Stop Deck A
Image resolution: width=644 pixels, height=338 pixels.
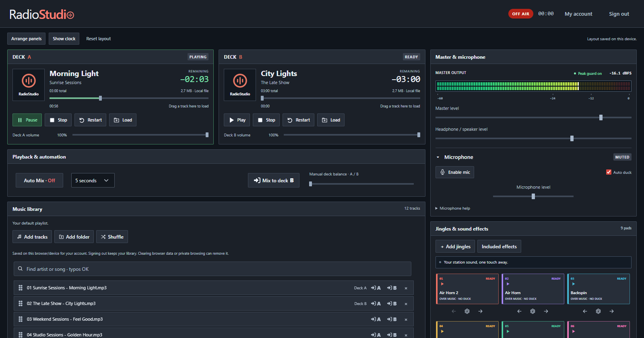click(58, 120)
